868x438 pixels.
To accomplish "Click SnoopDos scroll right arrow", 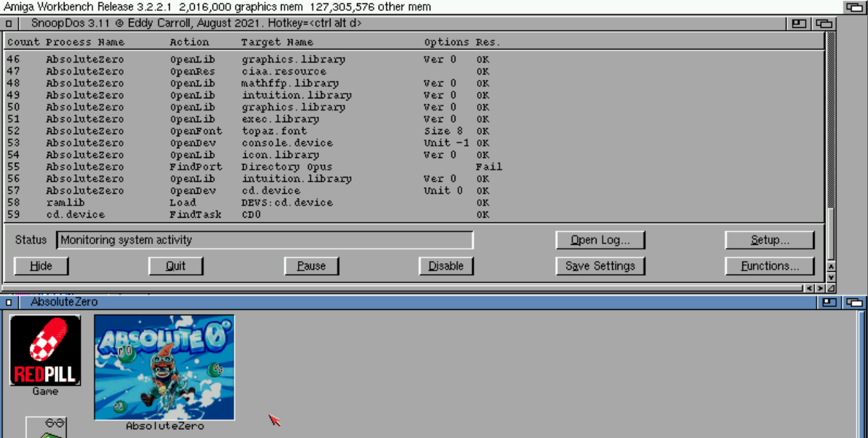I will pyautogui.click(x=820, y=287).
